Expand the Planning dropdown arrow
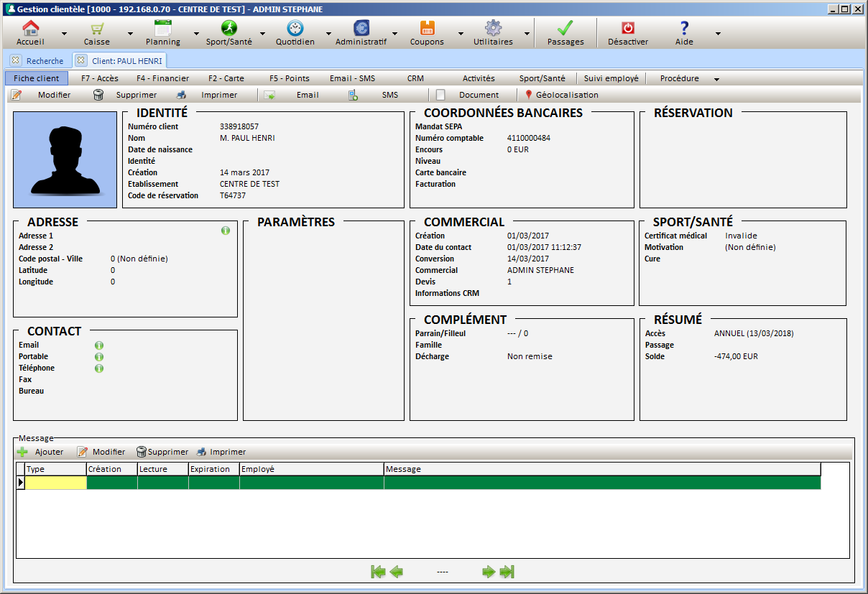The width and height of the screenshot is (868, 594). (x=196, y=33)
